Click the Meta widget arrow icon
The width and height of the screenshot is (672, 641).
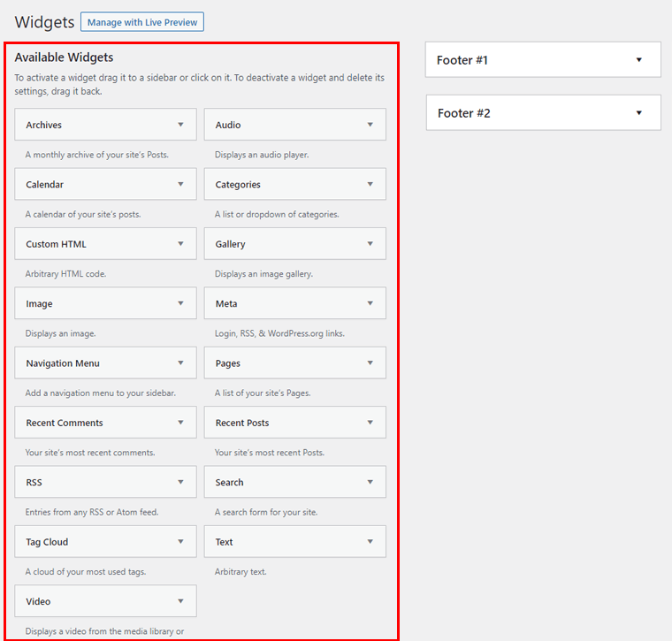coord(370,303)
